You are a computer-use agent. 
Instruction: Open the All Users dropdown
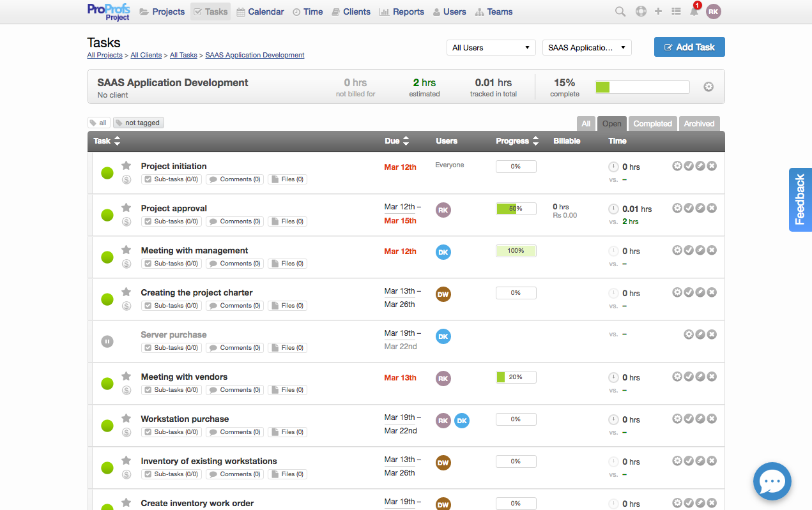(x=491, y=48)
